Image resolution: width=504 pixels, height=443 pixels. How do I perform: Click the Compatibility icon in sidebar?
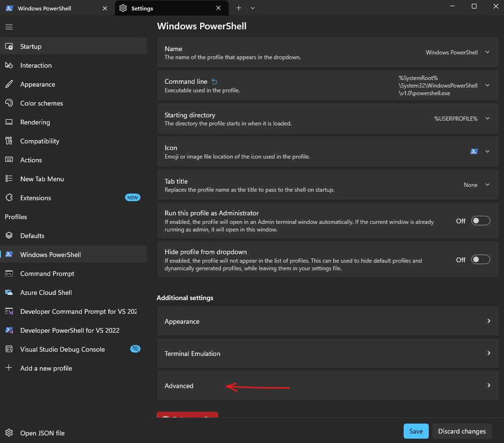click(9, 141)
